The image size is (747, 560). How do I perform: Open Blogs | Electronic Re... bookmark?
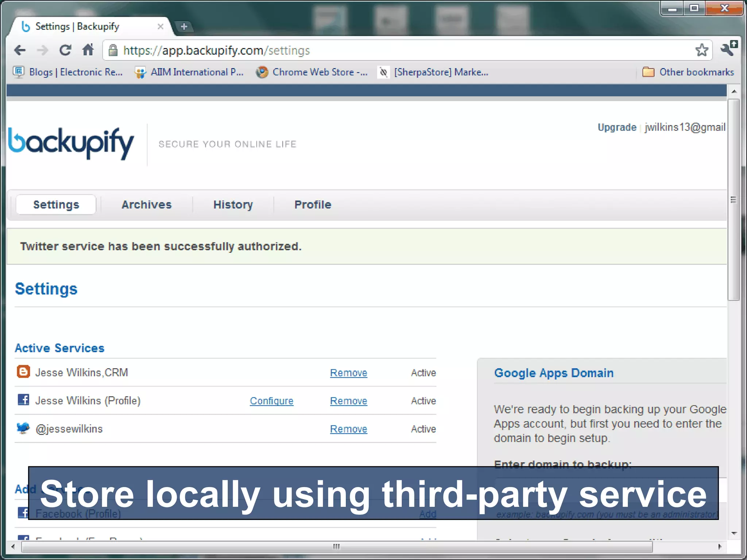(68, 72)
